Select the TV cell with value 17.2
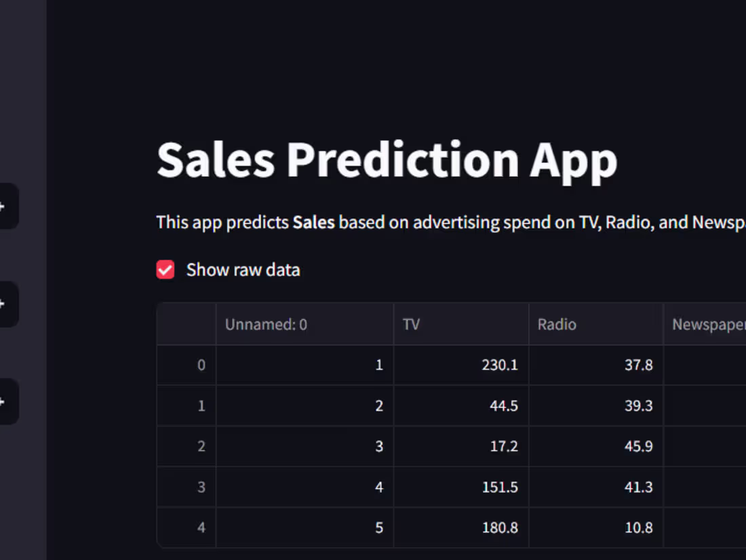746x560 pixels. [461, 446]
